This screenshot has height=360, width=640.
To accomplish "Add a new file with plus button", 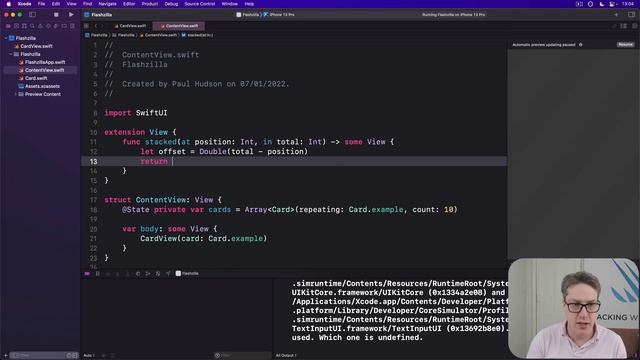I will point(5,356).
